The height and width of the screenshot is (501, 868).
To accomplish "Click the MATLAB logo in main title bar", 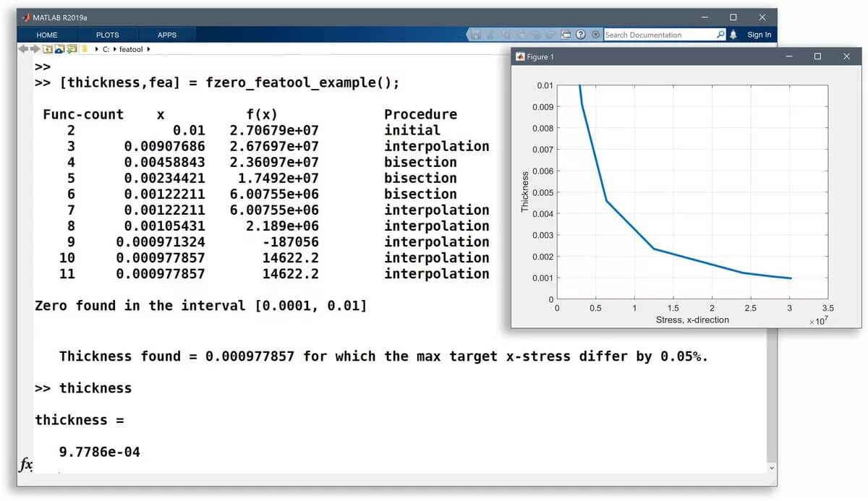I will pos(26,17).
